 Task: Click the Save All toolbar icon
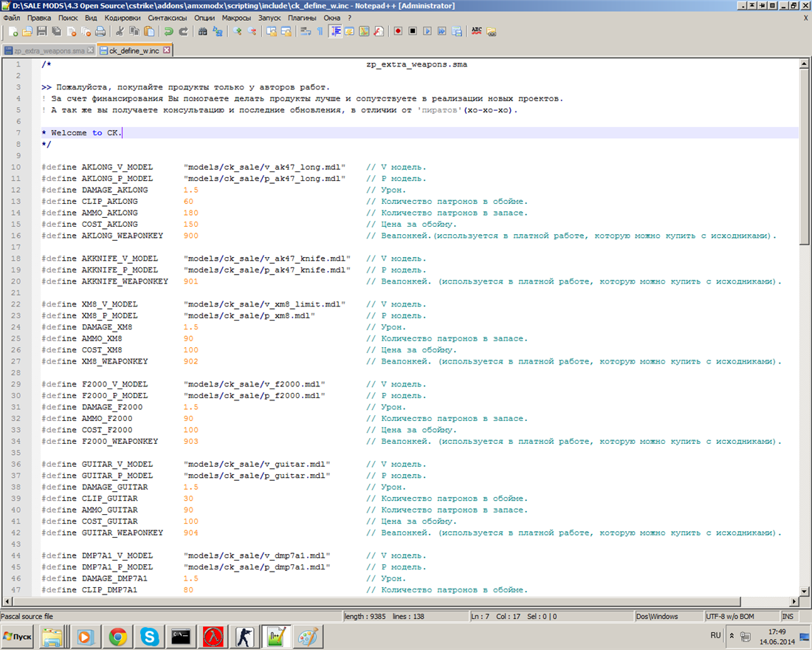56,32
